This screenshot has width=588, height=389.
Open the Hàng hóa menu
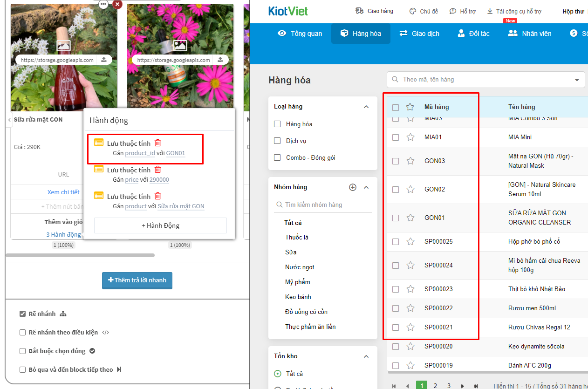[x=361, y=34]
